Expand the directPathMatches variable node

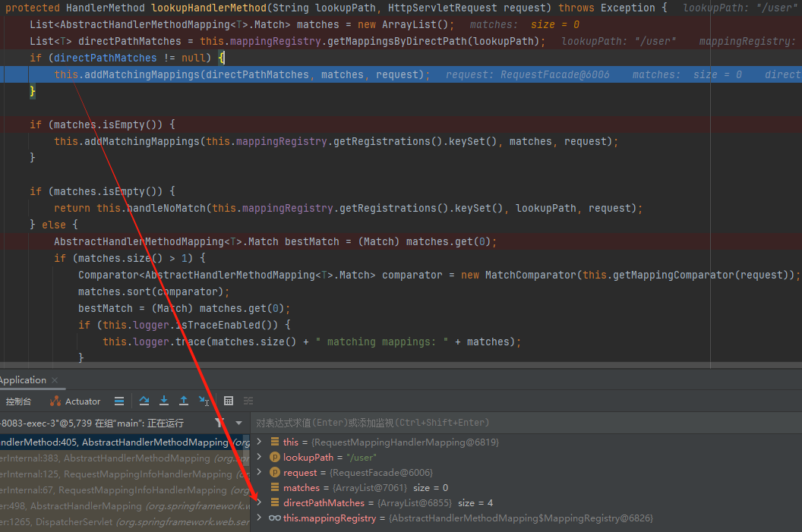[x=259, y=502]
